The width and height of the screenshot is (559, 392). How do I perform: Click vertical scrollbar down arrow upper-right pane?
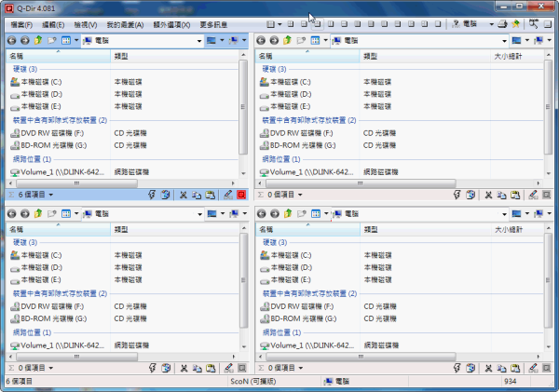549,173
